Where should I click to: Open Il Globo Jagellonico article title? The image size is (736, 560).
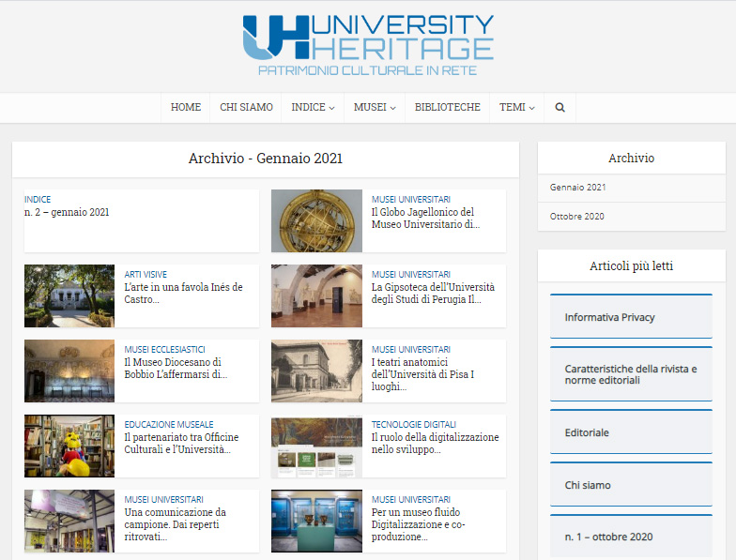[x=425, y=218]
